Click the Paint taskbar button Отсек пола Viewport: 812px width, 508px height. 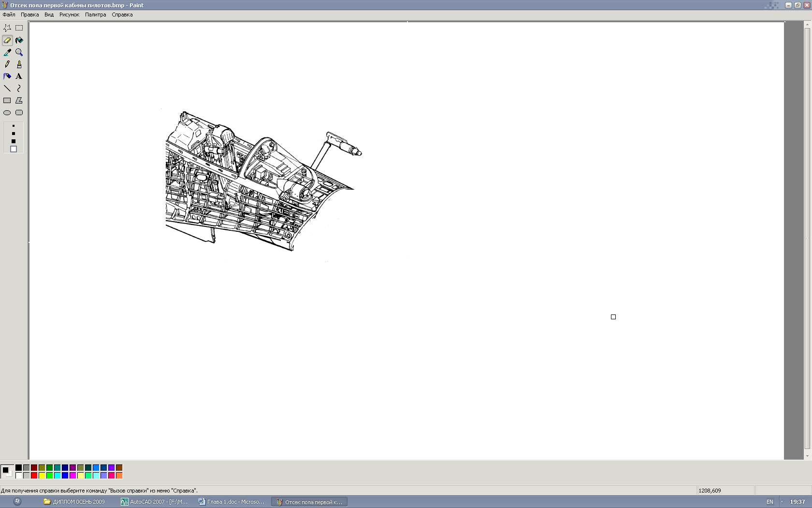(x=309, y=502)
